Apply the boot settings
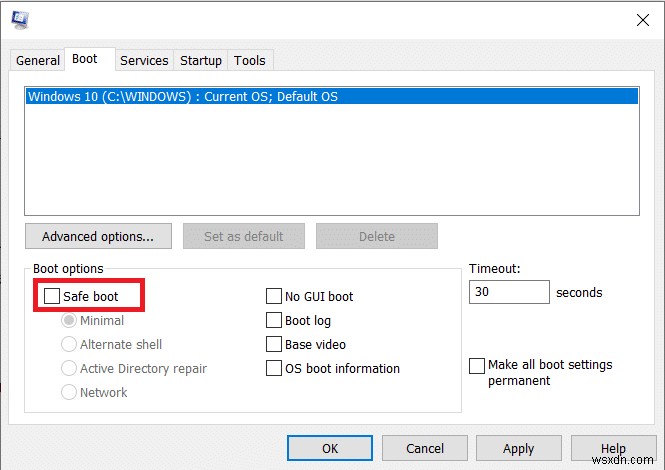This screenshot has width=665, height=470. [x=518, y=449]
